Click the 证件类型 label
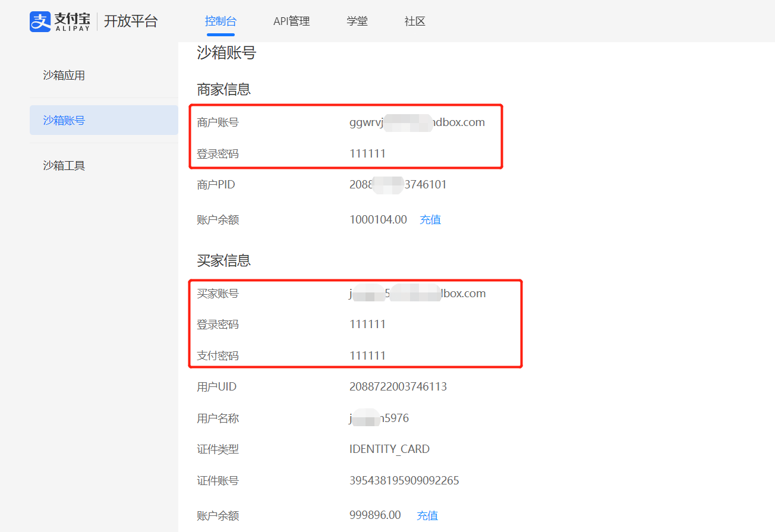The image size is (775, 532). pyautogui.click(x=218, y=449)
